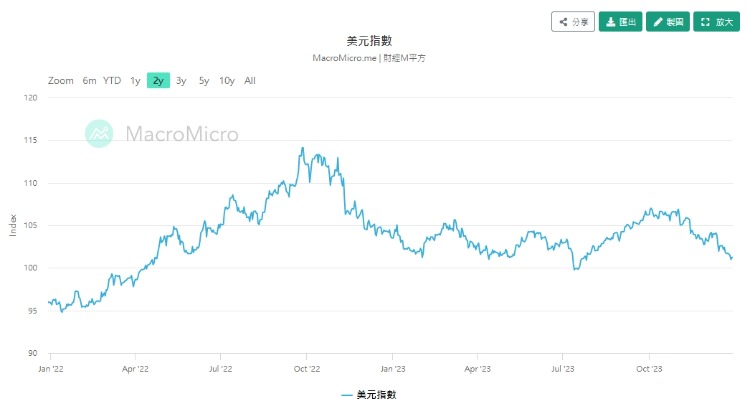Click the share (分享) button

(573, 22)
